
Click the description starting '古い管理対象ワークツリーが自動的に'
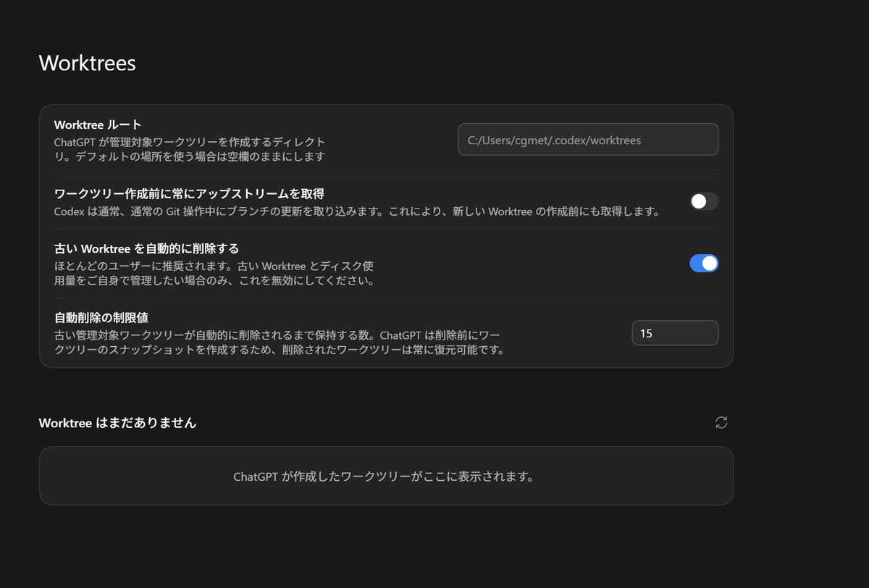(279, 343)
